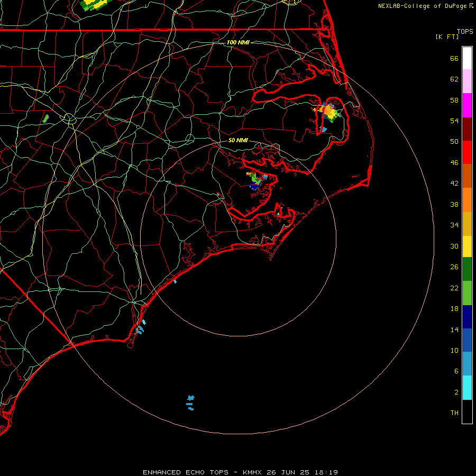Screen dimensions: 476x476
Task: Click the yellow 30 K FT legend swatch
Action: click(467, 246)
